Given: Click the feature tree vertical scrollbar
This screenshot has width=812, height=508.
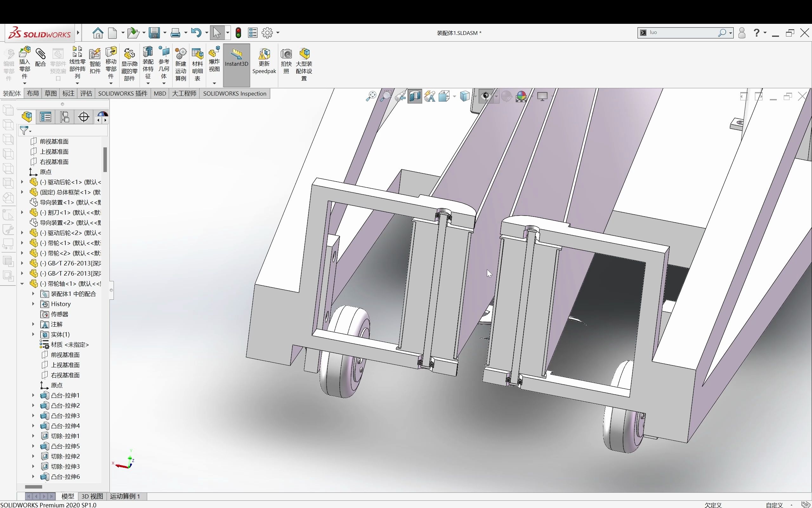Looking at the screenshot, I should (105, 160).
